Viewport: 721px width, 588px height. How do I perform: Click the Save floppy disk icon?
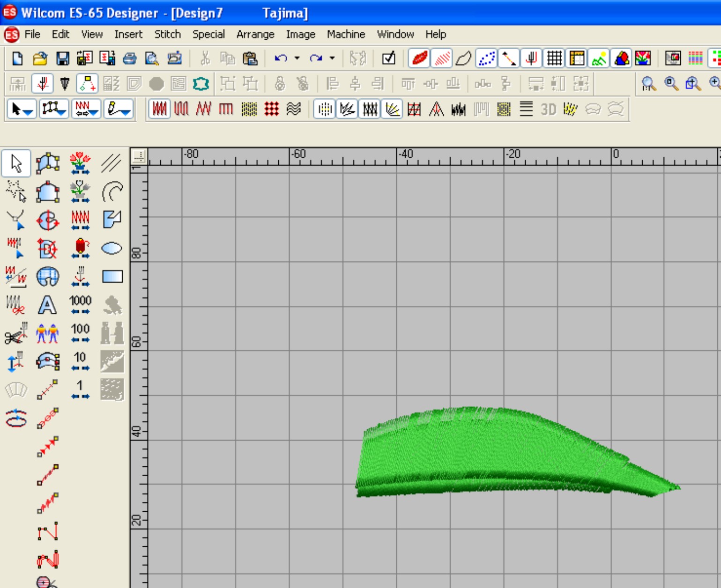pyautogui.click(x=62, y=59)
